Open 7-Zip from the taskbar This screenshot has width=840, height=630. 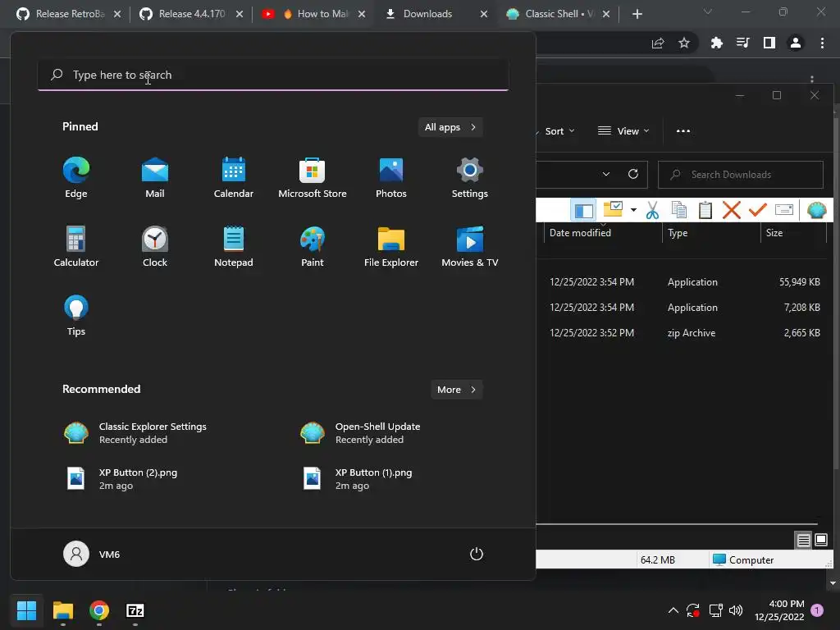click(135, 610)
